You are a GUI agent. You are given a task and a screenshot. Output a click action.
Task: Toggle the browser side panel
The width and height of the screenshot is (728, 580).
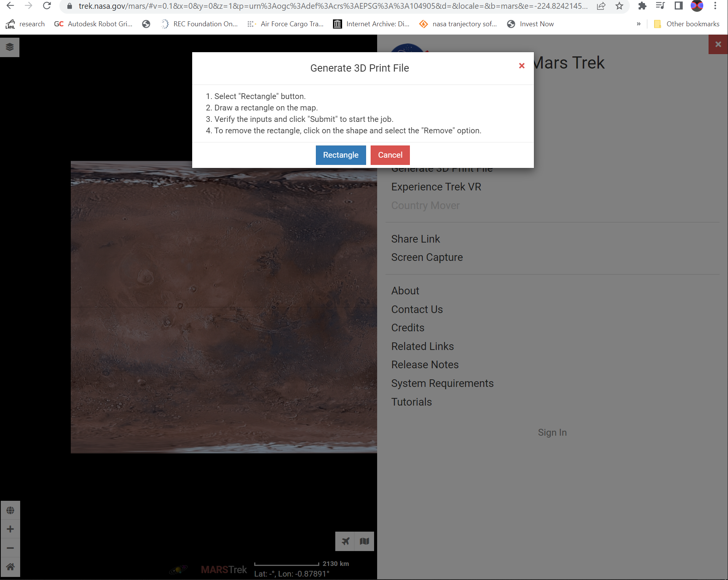(x=679, y=6)
